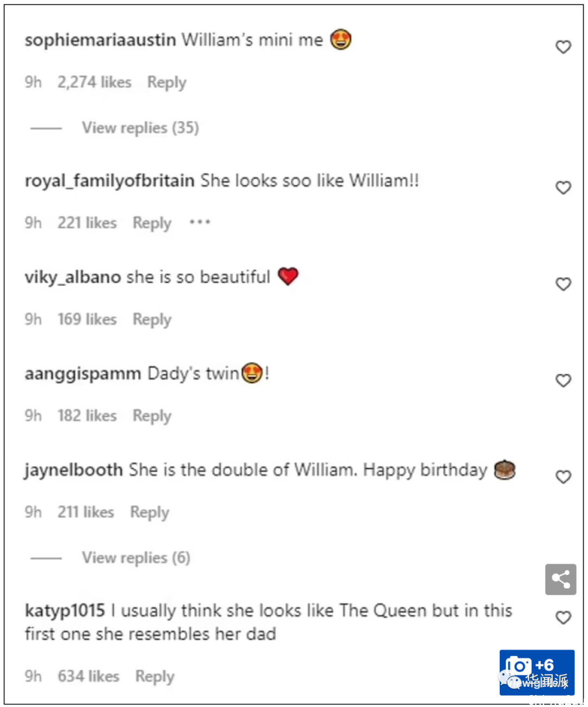
Task: Click the grey share icon
Action: tap(561, 579)
